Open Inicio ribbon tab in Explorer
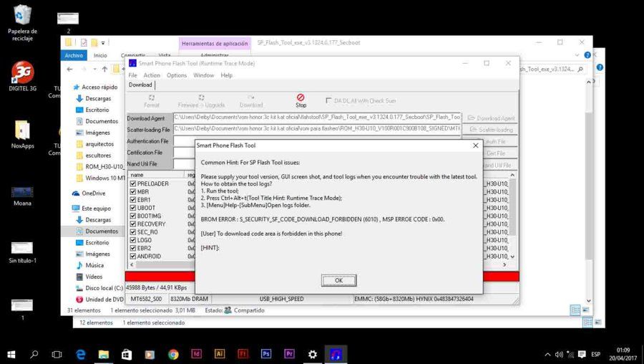The image size is (644, 364). [x=100, y=55]
